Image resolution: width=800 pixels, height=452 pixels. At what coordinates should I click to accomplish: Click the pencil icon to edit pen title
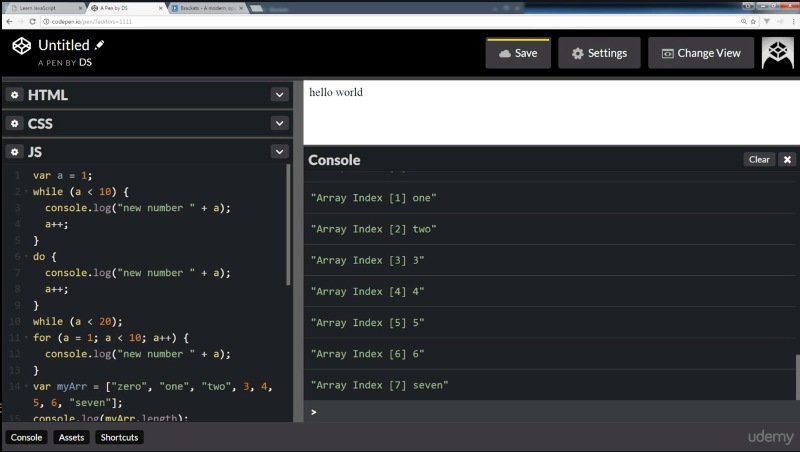pos(99,45)
